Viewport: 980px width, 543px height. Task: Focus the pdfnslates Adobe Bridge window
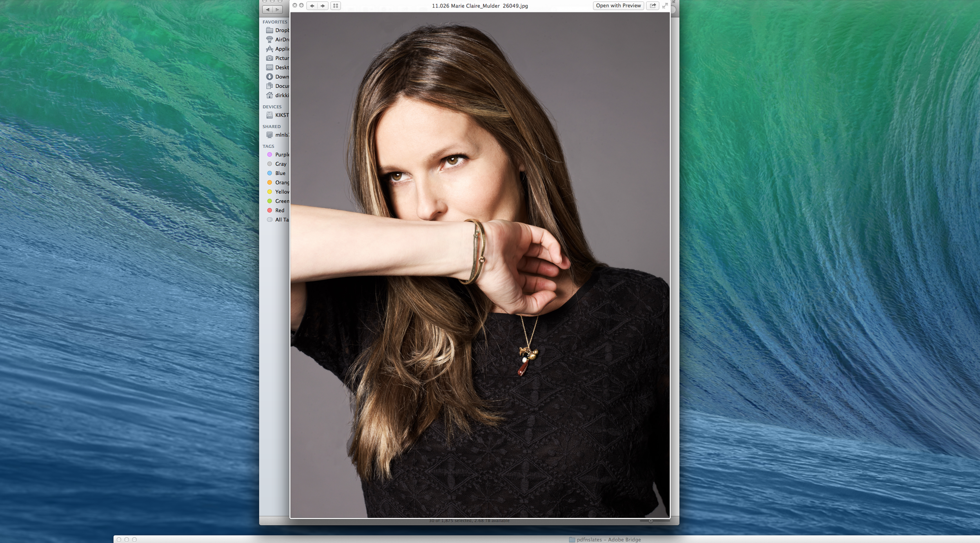[608, 539]
